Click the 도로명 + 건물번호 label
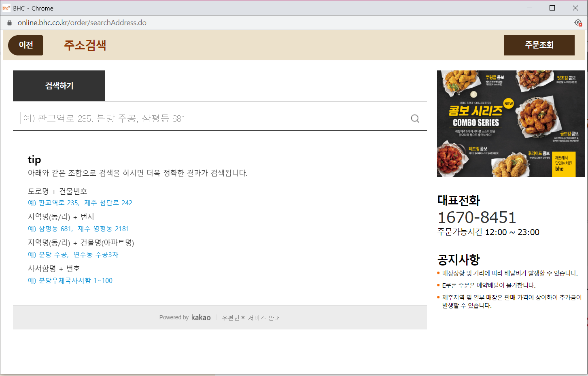 click(x=57, y=191)
